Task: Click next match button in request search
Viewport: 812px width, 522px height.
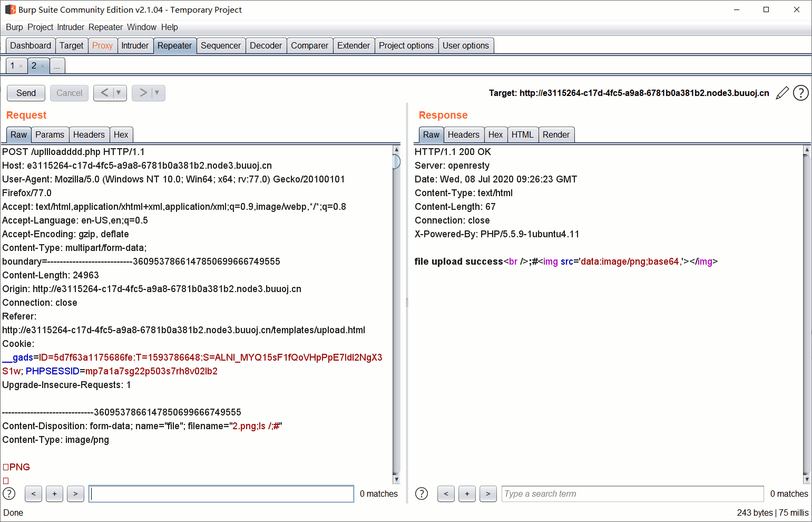Action: [x=76, y=494]
